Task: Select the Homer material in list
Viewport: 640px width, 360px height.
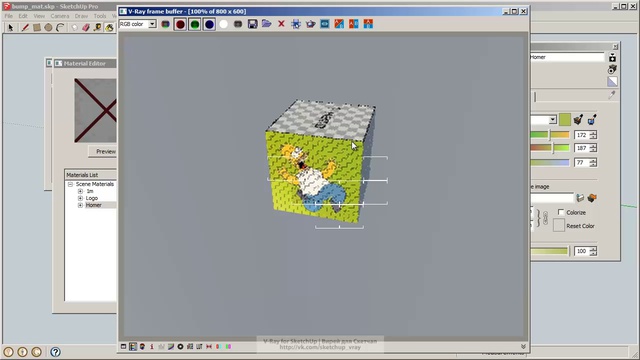Action: (x=93, y=205)
